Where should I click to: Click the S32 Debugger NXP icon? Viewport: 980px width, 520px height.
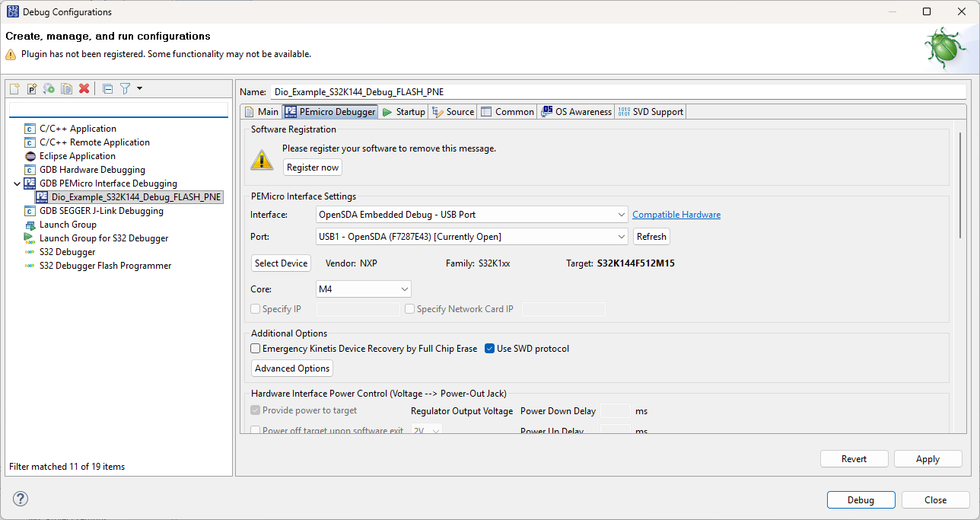click(x=30, y=252)
